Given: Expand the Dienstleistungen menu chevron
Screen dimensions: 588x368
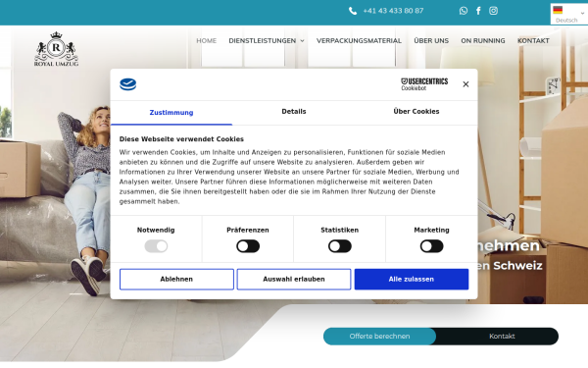Looking at the screenshot, I should (302, 41).
